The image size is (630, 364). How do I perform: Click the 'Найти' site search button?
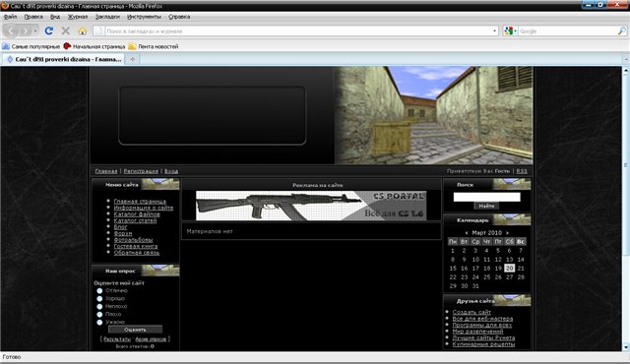point(486,206)
